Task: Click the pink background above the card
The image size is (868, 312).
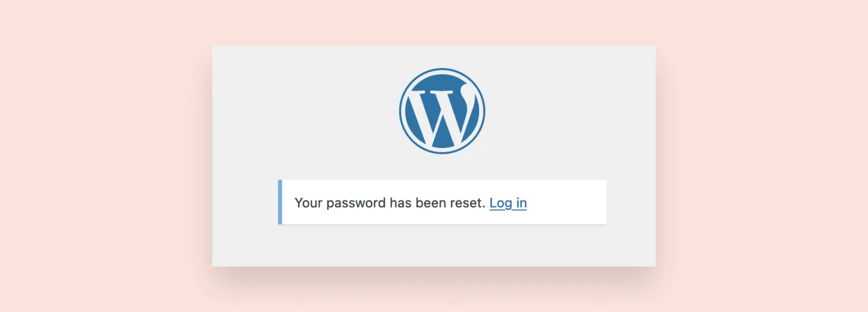Action: click(434, 22)
